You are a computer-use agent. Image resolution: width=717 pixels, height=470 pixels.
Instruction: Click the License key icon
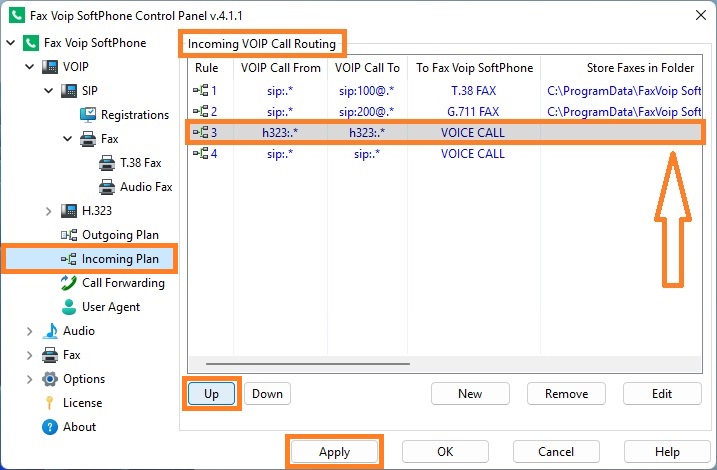click(50, 403)
